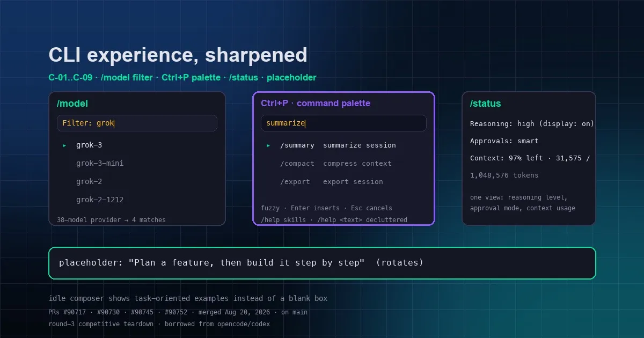
Task: Click 'fuzzy · Enter inserts · Esc cancels' hint
Action: click(326, 208)
